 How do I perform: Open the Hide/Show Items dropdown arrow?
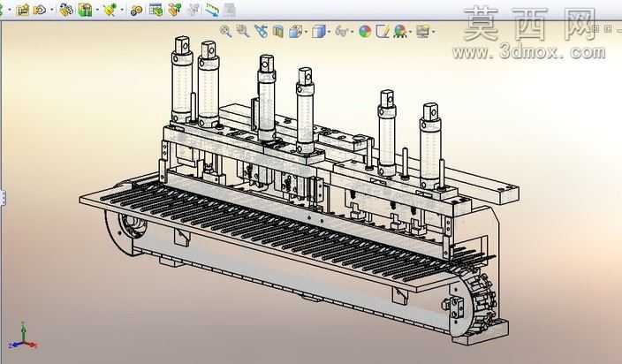(x=352, y=32)
